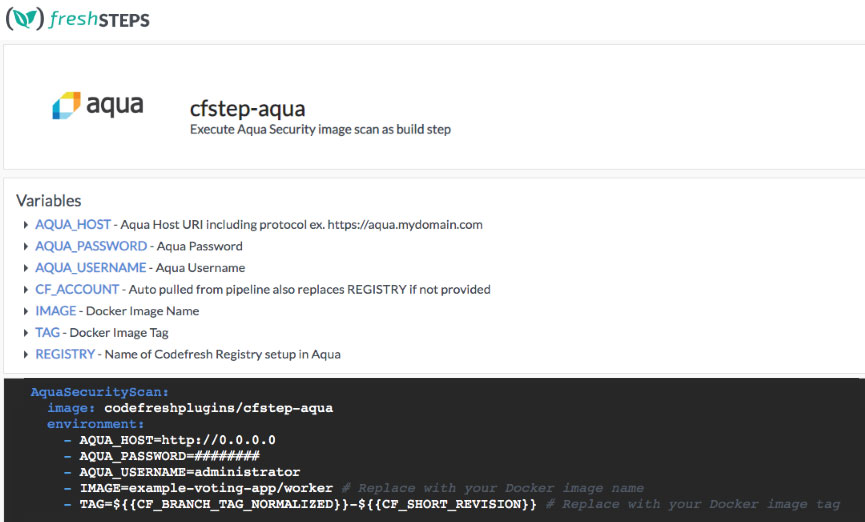865x522 pixels.
Task: Expand the REGISTRY variable arrow
Action: point(26,354)
